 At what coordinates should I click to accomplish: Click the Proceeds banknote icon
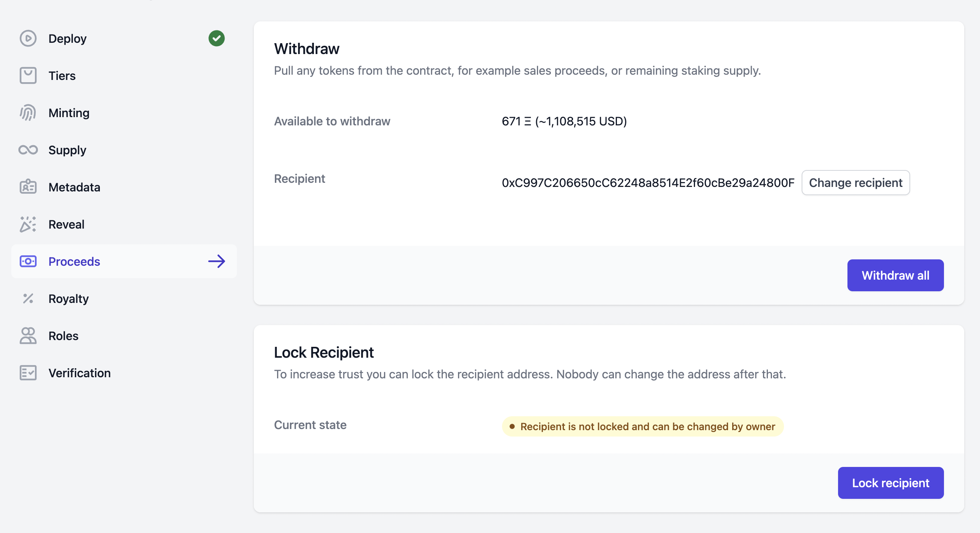coord(28,262)
